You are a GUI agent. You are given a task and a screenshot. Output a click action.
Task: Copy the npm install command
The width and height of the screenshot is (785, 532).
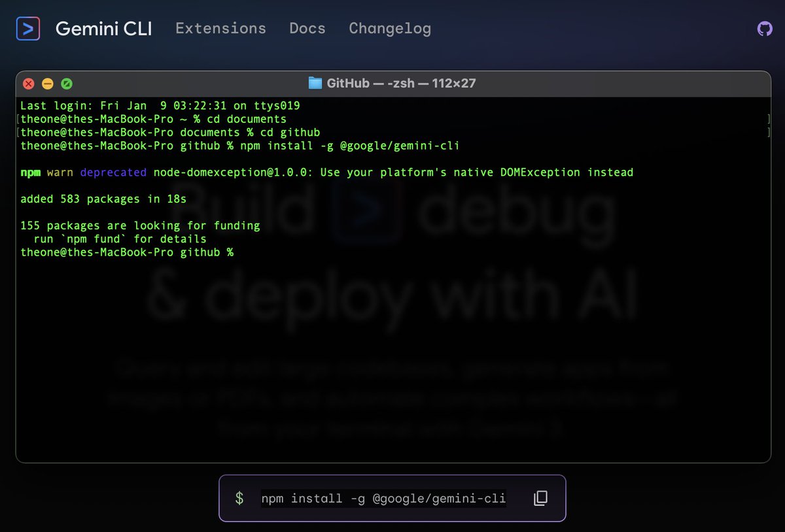(x=540, y=498)
